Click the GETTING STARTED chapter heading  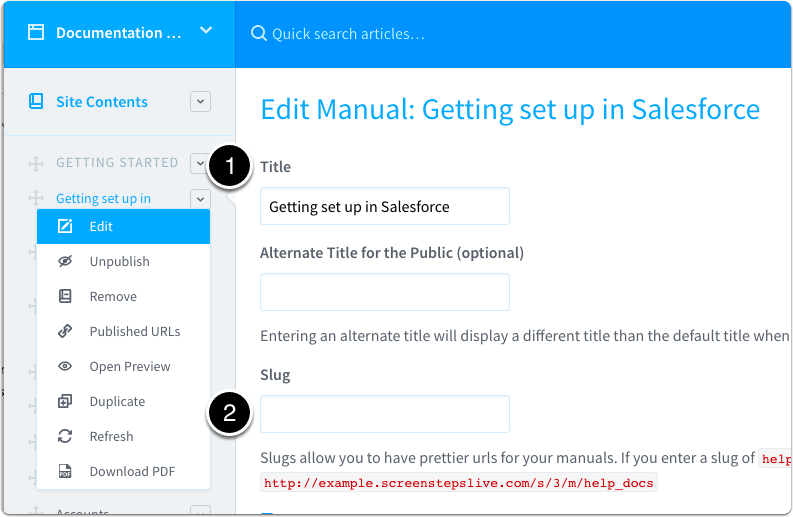(x=117, y=162)
